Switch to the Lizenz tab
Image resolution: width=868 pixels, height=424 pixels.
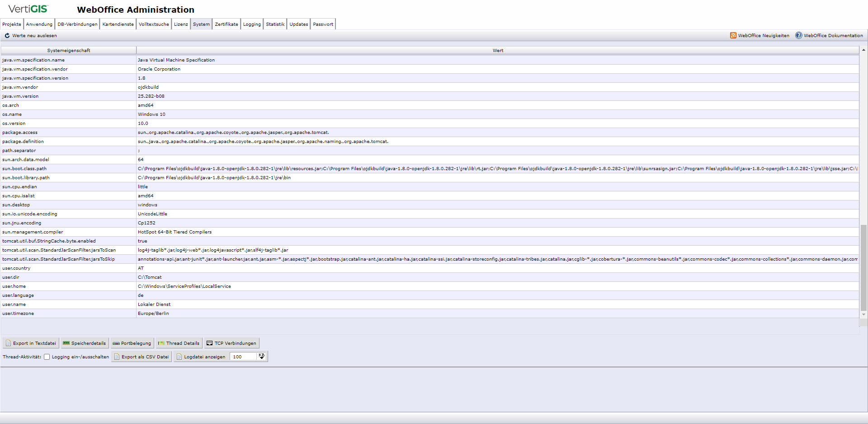[181, 24]
